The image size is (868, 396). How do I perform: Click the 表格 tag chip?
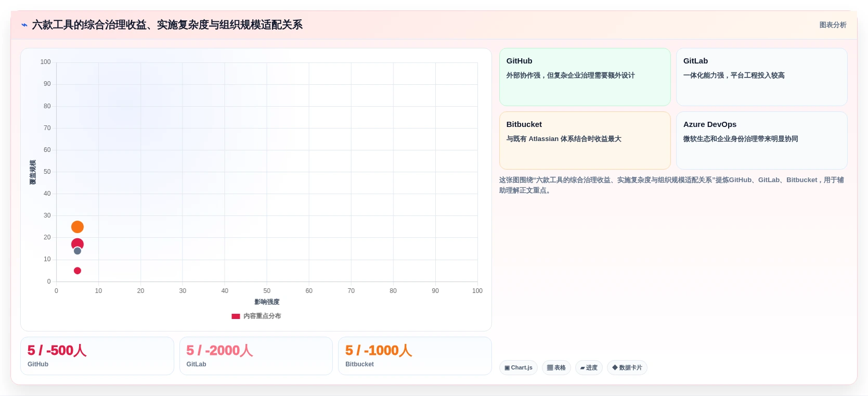pyautogui.click(x=556, y=368)
